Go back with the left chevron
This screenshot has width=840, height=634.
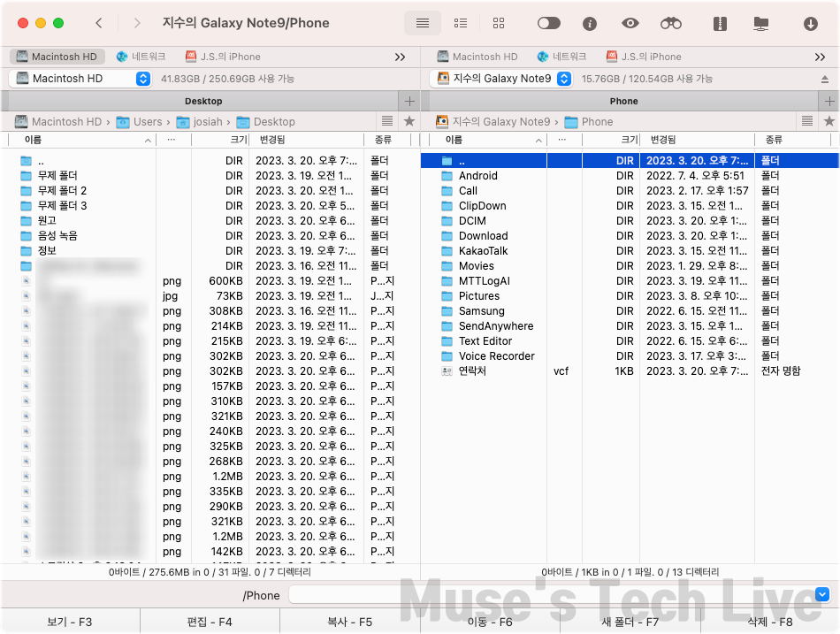click(x=98, y=23)
